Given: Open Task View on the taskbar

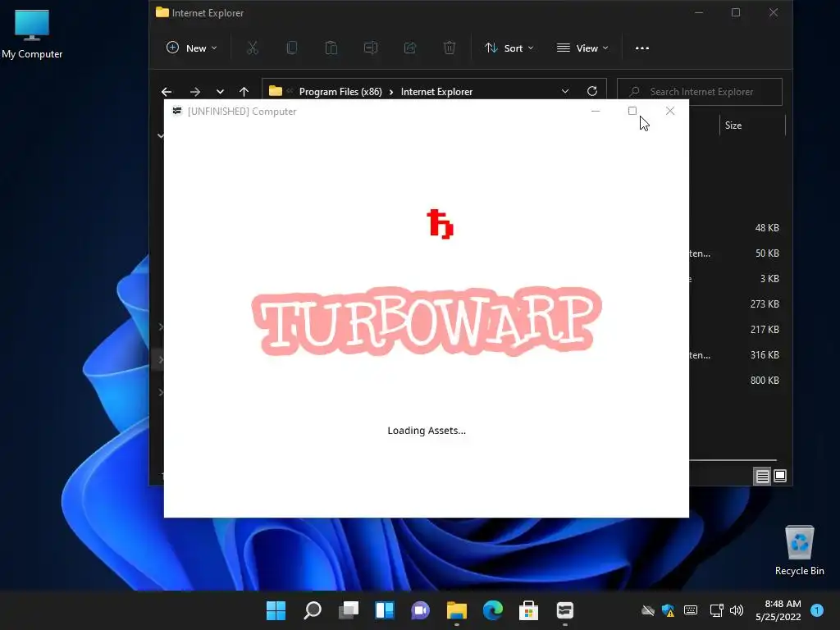Looking at the screenshot, I should 348,610.
